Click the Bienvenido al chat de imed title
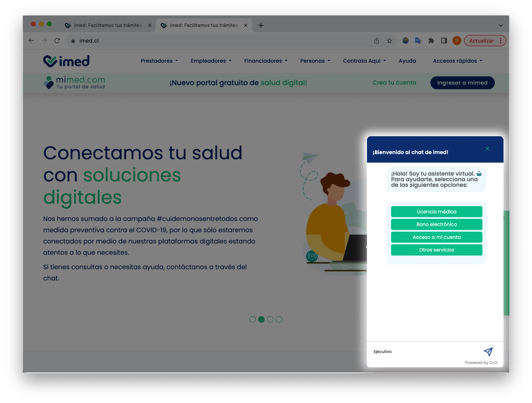 pyautogui.click(x=410, y=152)
